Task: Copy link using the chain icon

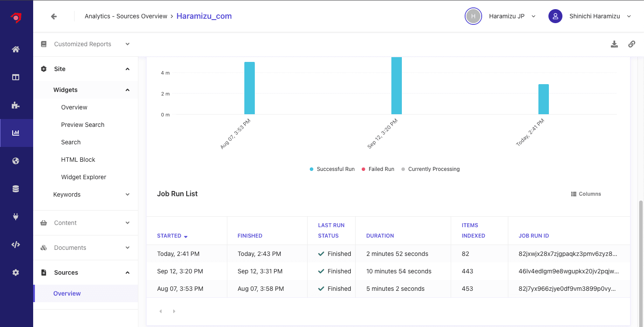Action: 631,44
